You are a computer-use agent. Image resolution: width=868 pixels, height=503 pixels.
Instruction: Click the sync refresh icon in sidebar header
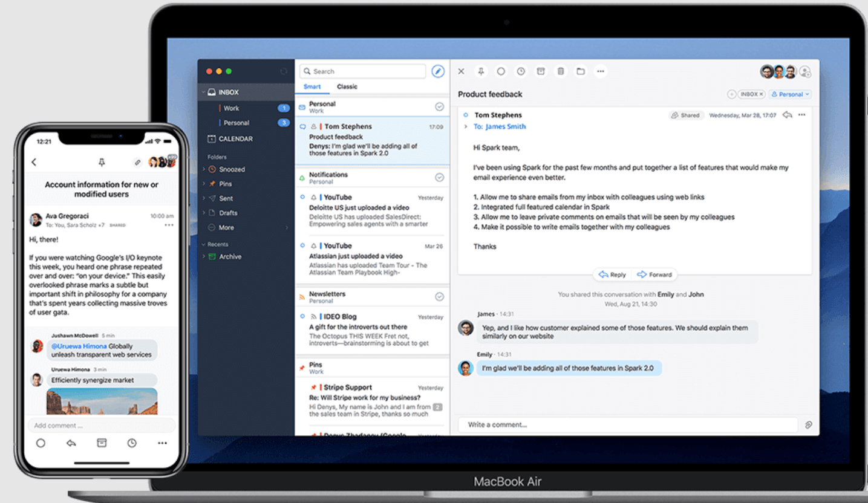click(x=284, y=71)
